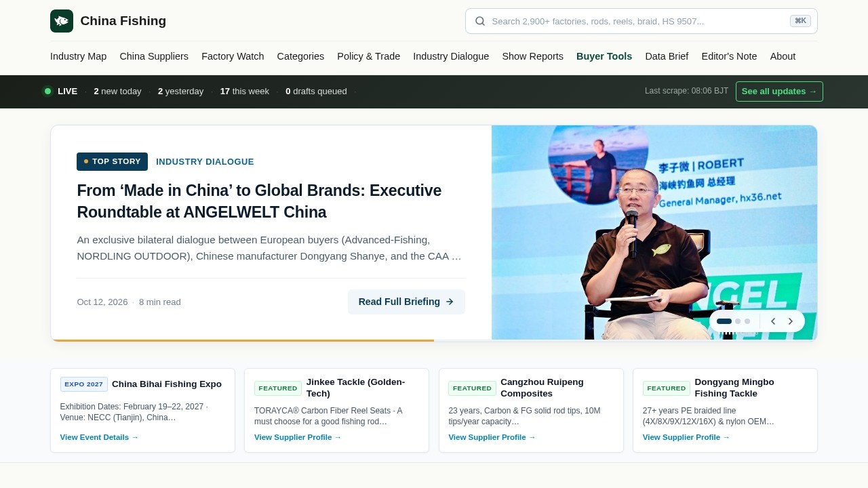View Dongyang Mingbo supplier profile link

pyautogui.click(x=686, y=437)
